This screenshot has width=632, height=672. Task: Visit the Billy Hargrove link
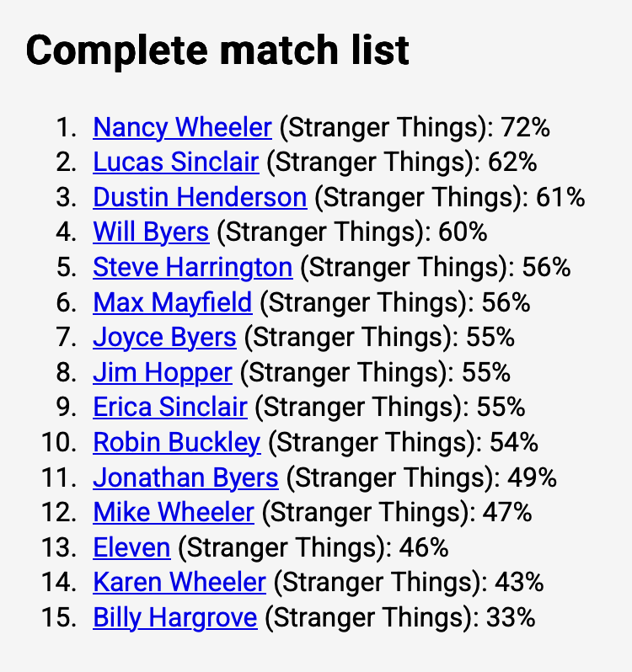tap(174, 617)
